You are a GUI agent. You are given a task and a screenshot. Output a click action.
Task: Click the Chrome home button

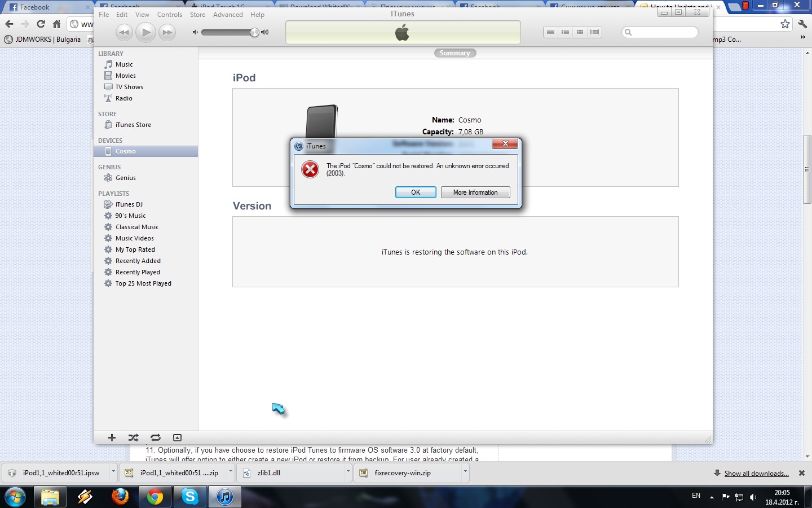56,24
